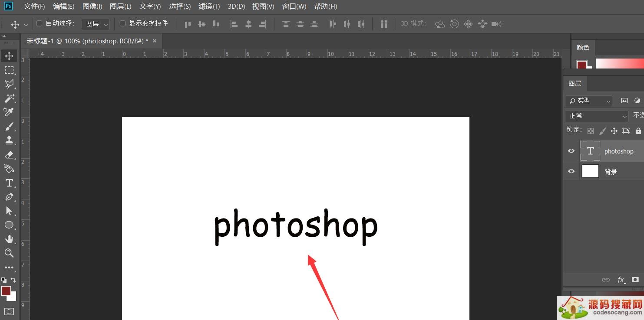644x320 pixels.
Task: Align left edges in options bar
Action: 234,24
